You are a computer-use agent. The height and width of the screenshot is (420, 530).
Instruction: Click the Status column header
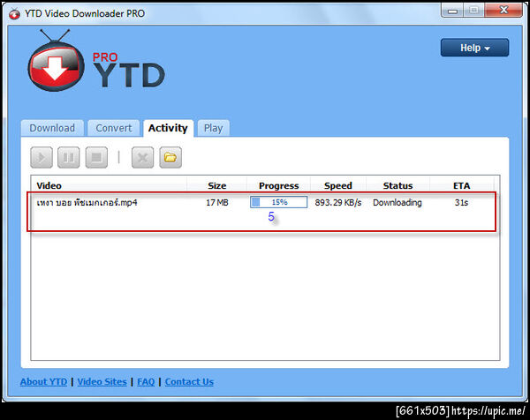(x=397, y=185)
